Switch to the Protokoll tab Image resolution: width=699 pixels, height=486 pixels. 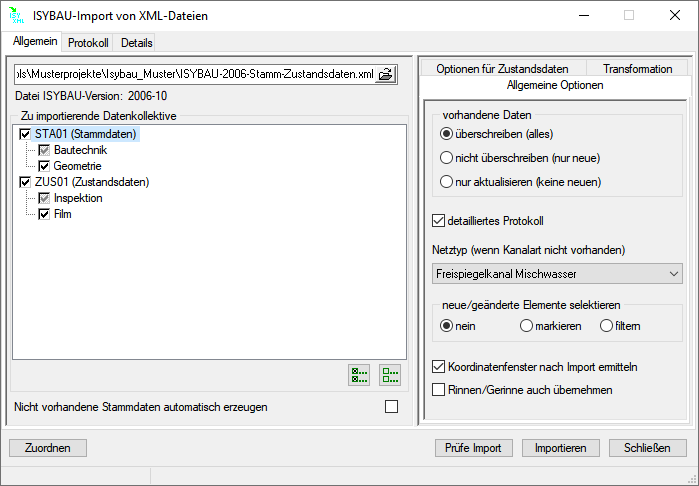point(88,43)
